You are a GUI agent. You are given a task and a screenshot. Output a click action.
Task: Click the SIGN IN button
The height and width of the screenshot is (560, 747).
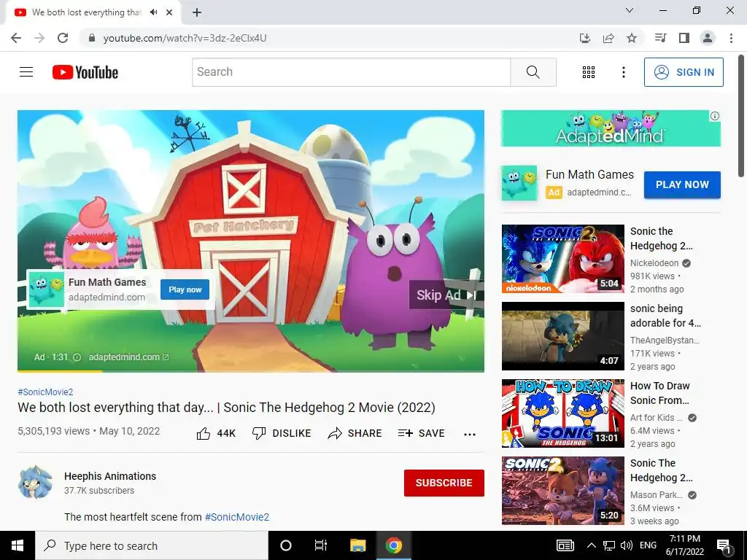[x=684, y=72]
